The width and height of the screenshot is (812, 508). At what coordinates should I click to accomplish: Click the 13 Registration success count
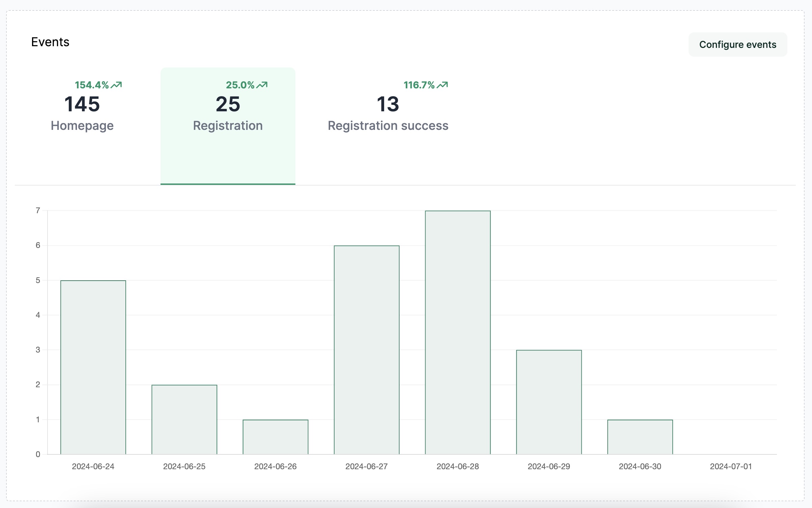coord(388,104)
